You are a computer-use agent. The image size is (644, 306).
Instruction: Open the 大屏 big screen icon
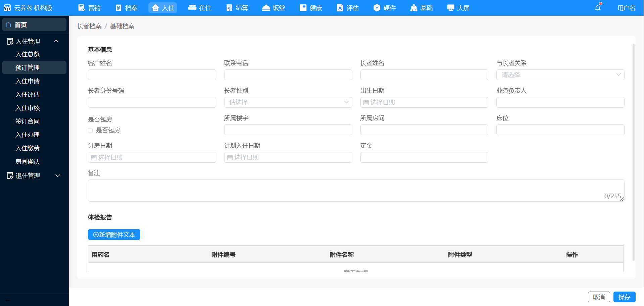[x=451, y=8]
